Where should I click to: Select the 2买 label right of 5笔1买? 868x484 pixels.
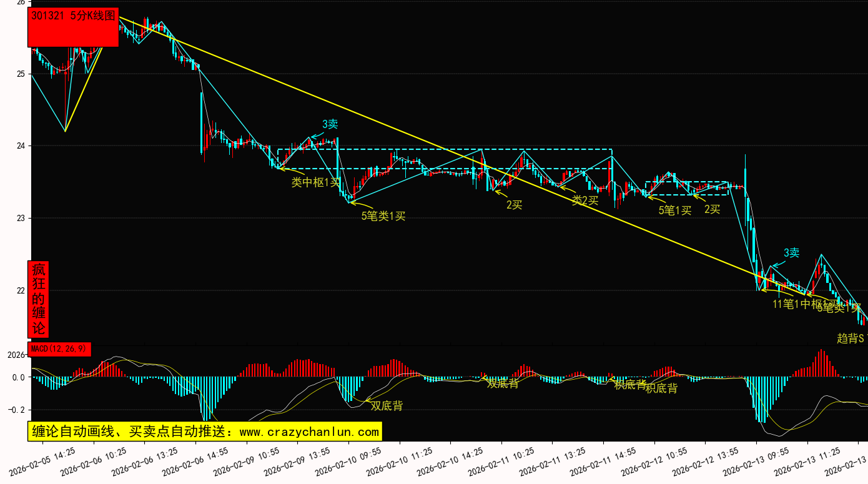(x=712, y=209)
